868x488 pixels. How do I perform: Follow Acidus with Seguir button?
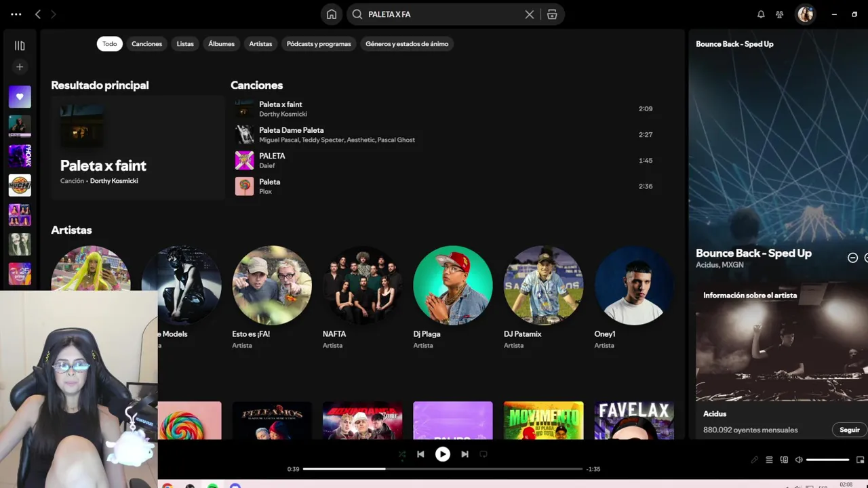coord(849,430)
